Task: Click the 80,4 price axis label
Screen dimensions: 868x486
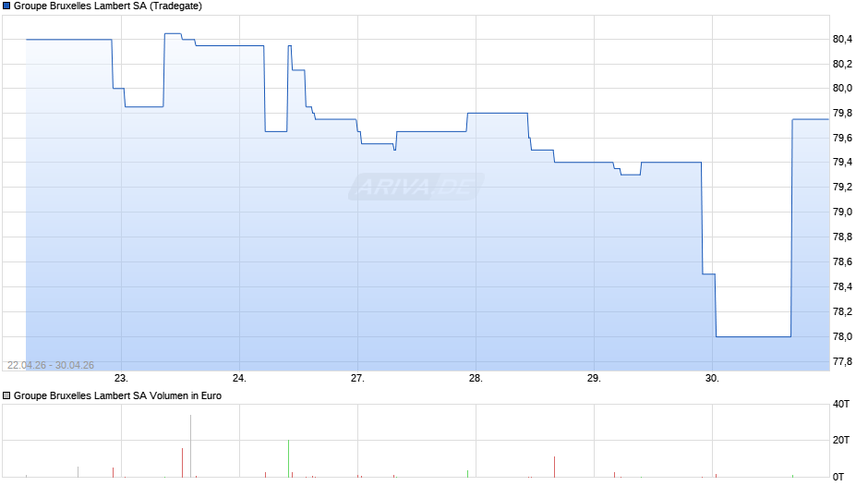Action: 842,40
